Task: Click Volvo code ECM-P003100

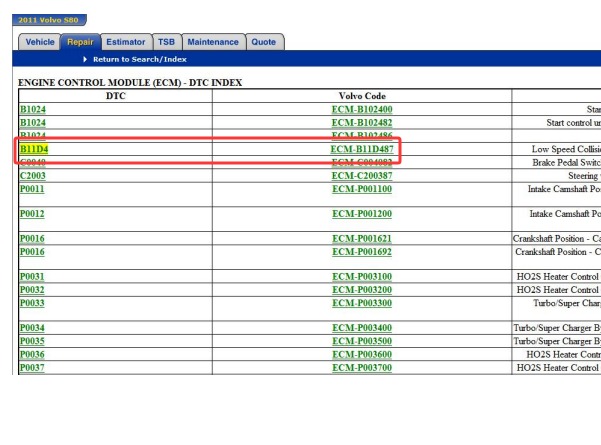Action: click(362, 277)
